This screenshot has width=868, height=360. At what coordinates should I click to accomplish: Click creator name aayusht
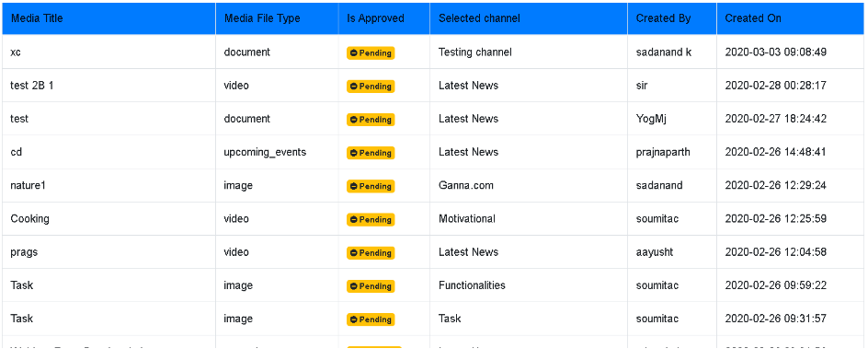[655, 252]
